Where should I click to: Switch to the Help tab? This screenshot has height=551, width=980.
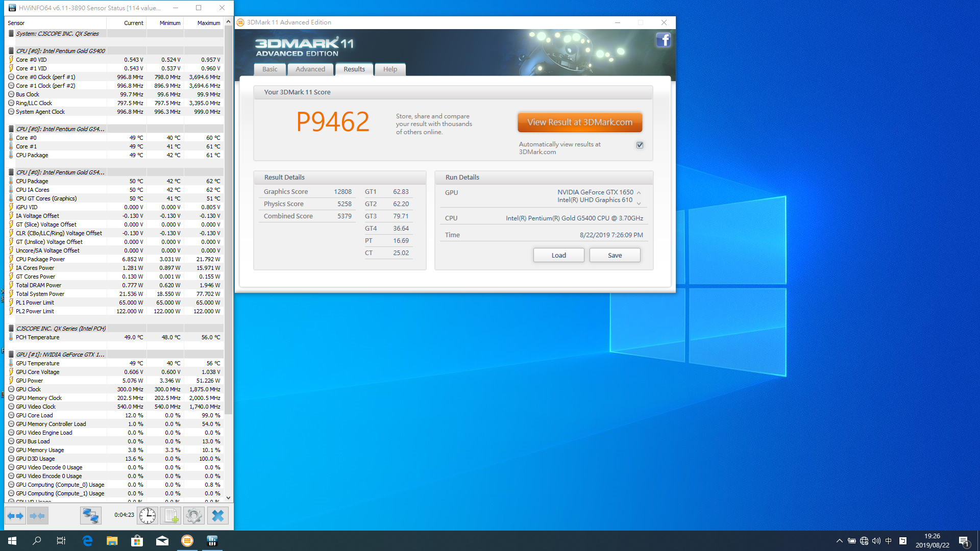(390, 69)
